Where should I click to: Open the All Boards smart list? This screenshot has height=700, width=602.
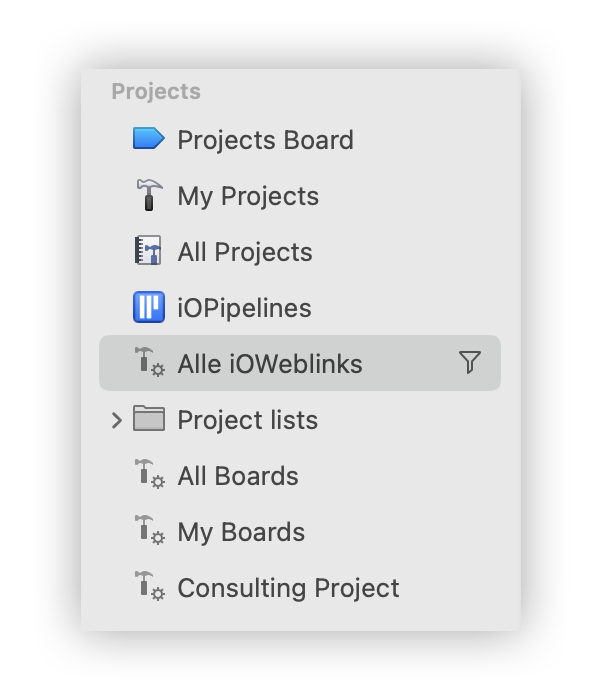point(238,476)
